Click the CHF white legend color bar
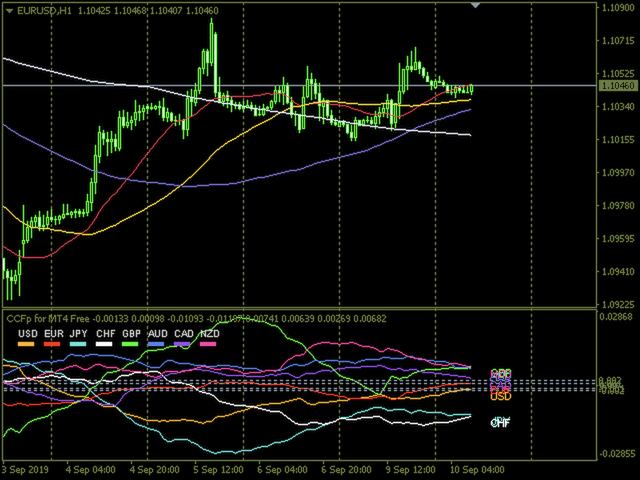The height and width of the screenshot is (480, 640). coord(105,344)
